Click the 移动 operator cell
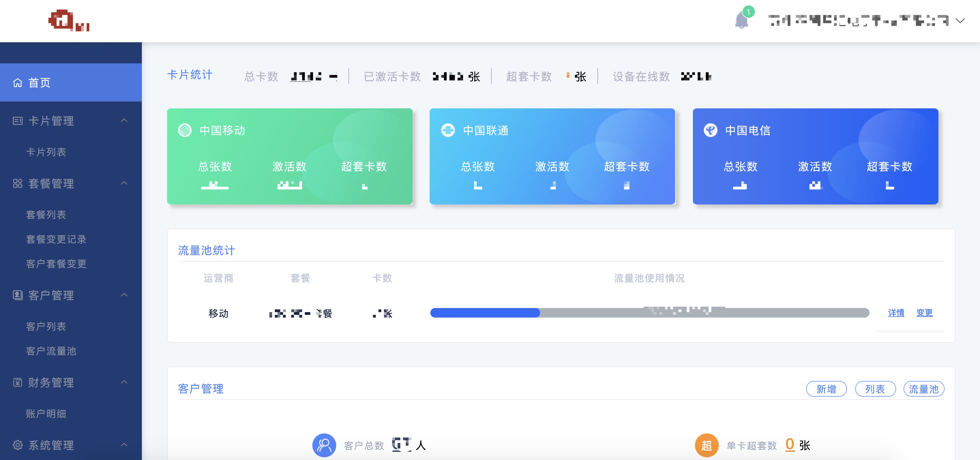 tap(218, 313)
